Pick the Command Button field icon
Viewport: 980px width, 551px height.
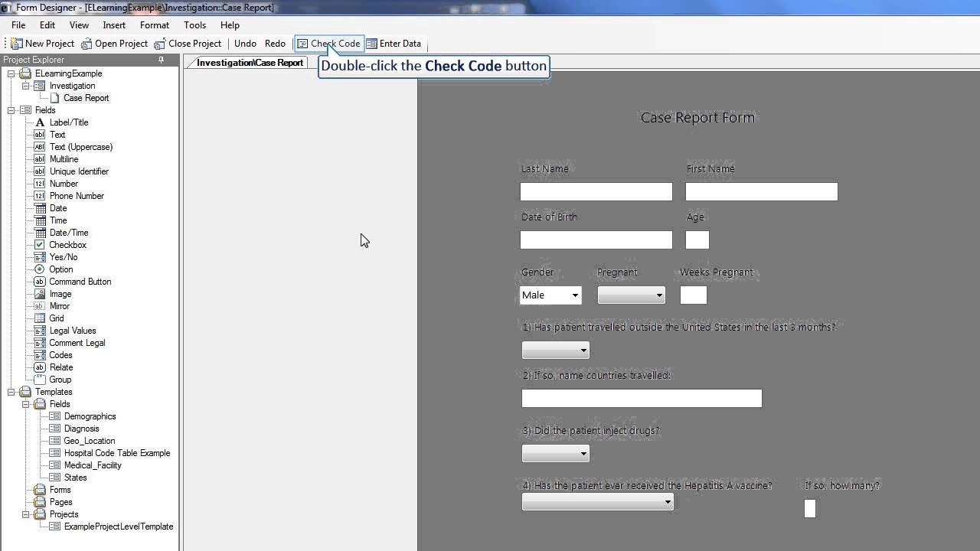click(40, 282)
